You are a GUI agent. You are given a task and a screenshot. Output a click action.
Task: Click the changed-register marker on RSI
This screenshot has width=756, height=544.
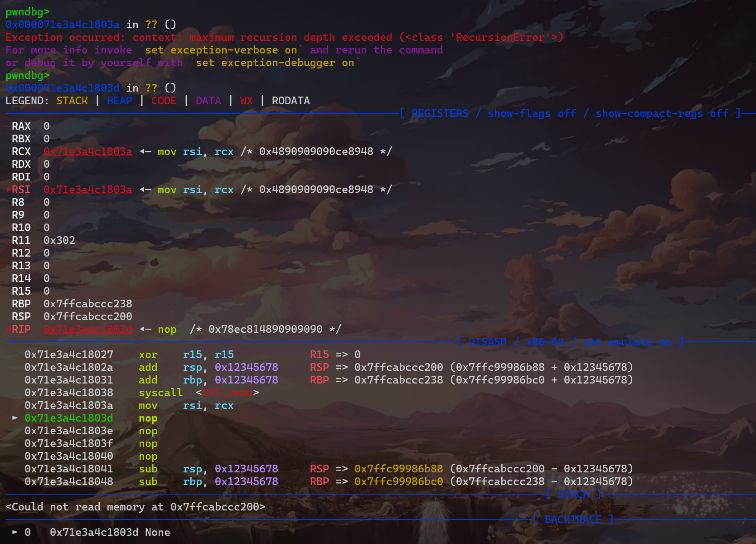pos(8,189)
